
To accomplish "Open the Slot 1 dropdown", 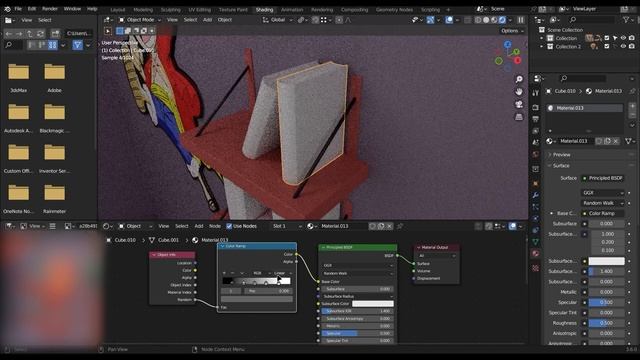I will (287, 226).
